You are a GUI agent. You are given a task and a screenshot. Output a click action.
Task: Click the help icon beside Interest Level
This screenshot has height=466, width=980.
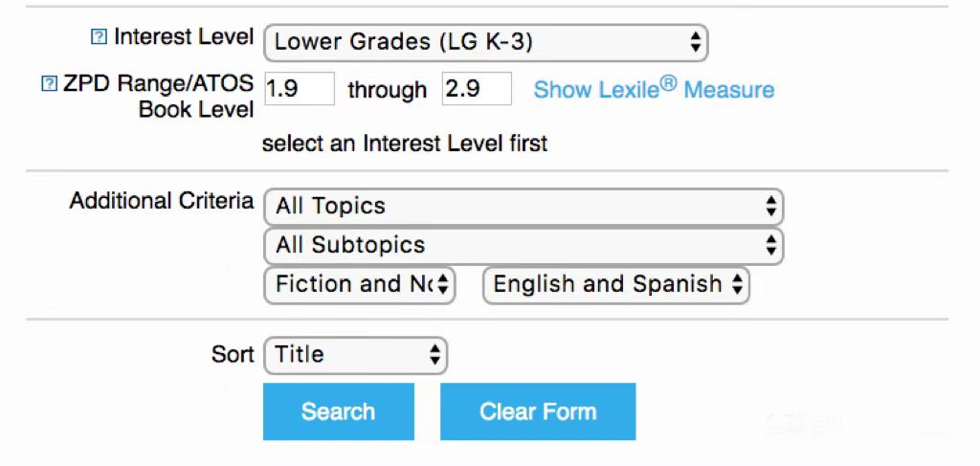98,38
